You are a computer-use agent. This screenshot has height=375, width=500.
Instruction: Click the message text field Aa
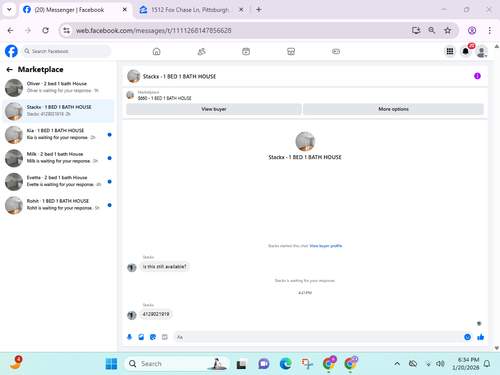tap(318, 337)
